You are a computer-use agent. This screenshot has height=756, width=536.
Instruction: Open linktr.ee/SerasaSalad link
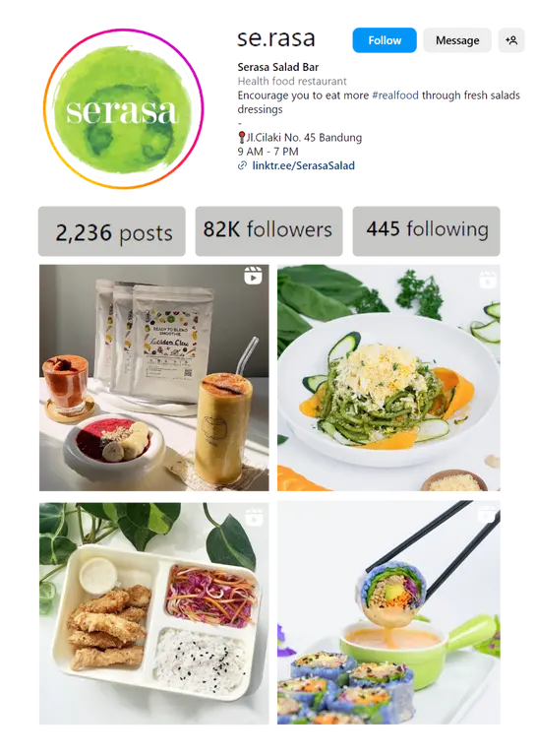[303, 165]
